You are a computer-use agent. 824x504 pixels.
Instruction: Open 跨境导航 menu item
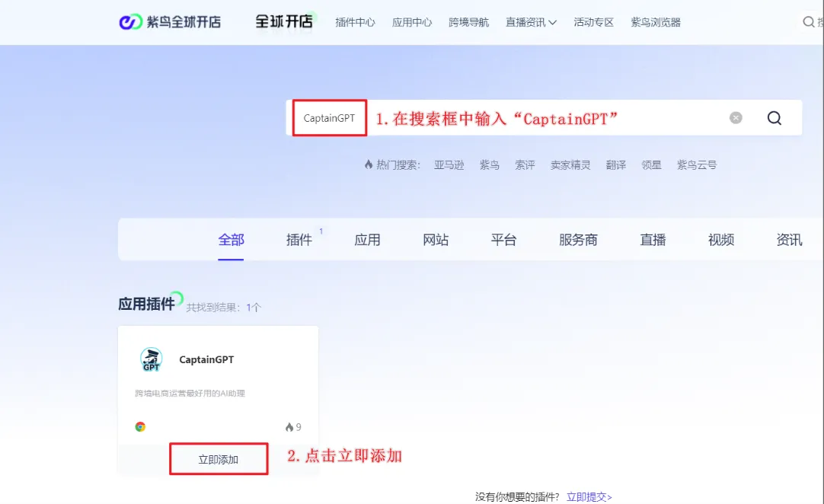469,22
